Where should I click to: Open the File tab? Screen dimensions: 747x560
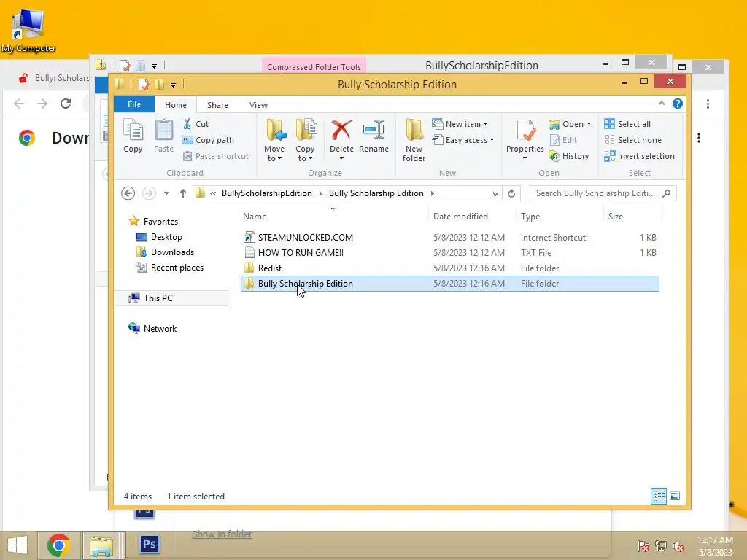(x=134, y=104)
